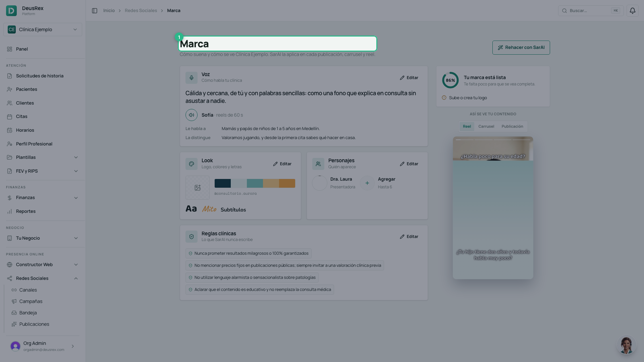Open the notifications bell

(x=632, y=11)
